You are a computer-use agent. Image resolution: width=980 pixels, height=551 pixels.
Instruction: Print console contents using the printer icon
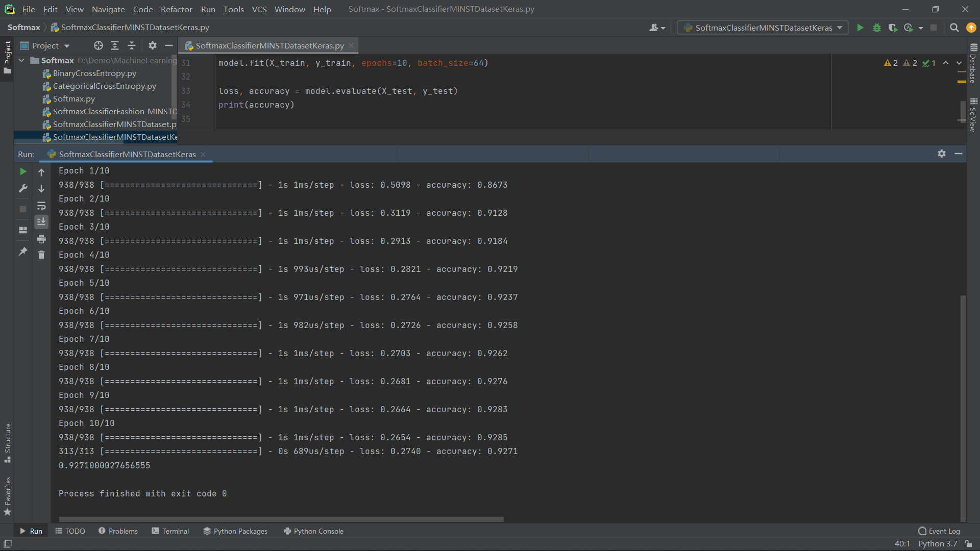tap(41, 239)
